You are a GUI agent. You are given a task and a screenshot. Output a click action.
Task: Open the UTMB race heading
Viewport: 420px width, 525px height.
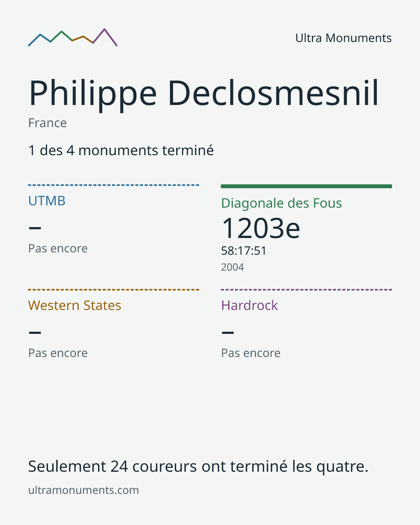pyautogui.click(x=47, y=201)
